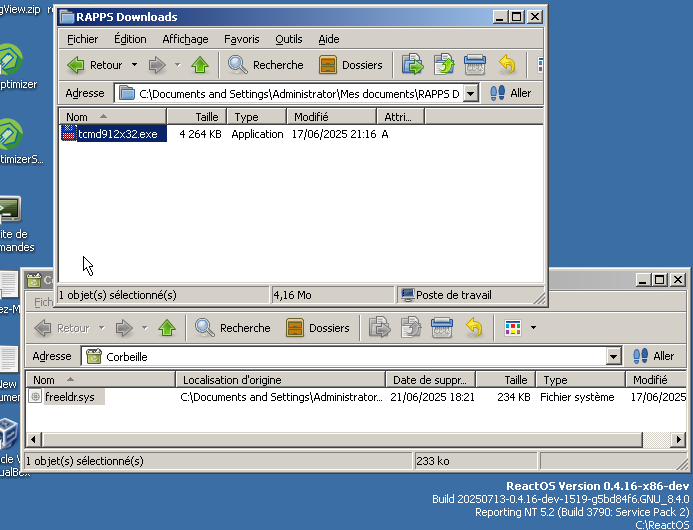This screenshot has height=530, width=693.
Task: Click Undo arrow in RAPPS Downloads toolbar
Action: tap(507, 65)
